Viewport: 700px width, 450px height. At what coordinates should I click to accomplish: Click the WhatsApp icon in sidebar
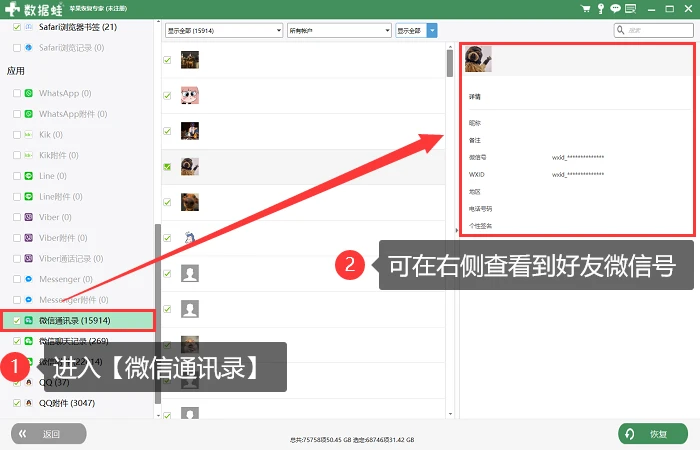[29, 93]
